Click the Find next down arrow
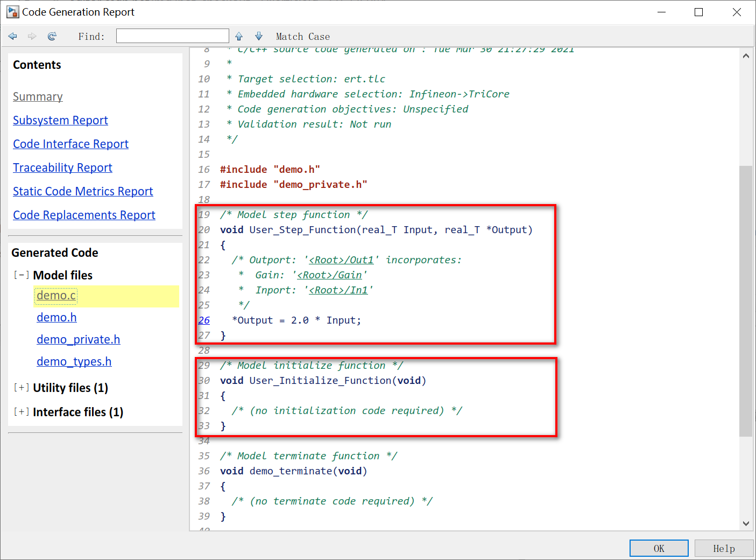This screenshot has height=560, width=756. pyautogui.click(x=259, y=36)
